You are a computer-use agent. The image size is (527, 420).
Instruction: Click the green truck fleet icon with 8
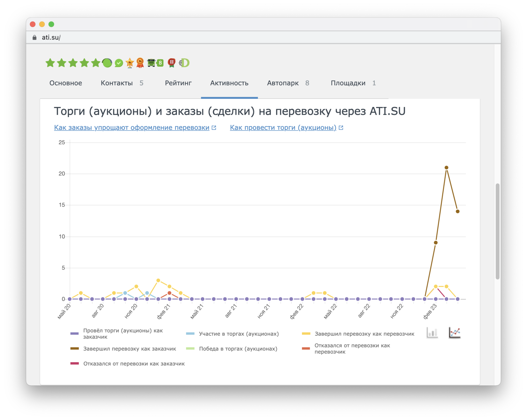pos(155,63)
